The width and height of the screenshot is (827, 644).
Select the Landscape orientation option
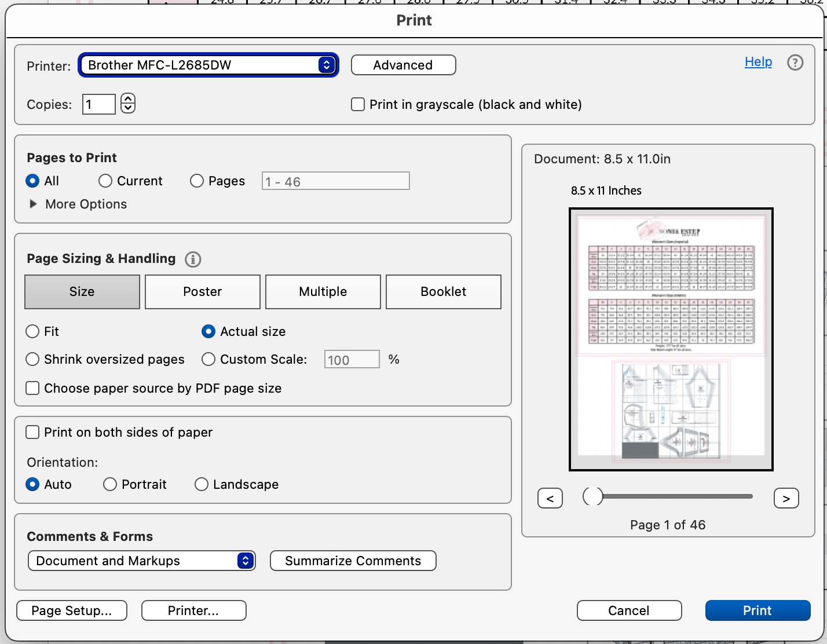pyautogui.click(x=202, y=484)
